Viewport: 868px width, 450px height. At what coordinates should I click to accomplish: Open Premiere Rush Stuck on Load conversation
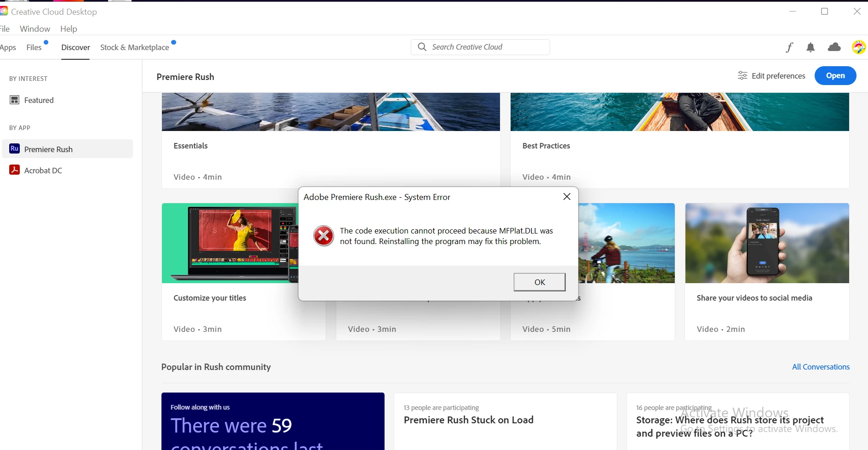click(x=468, y=420)
